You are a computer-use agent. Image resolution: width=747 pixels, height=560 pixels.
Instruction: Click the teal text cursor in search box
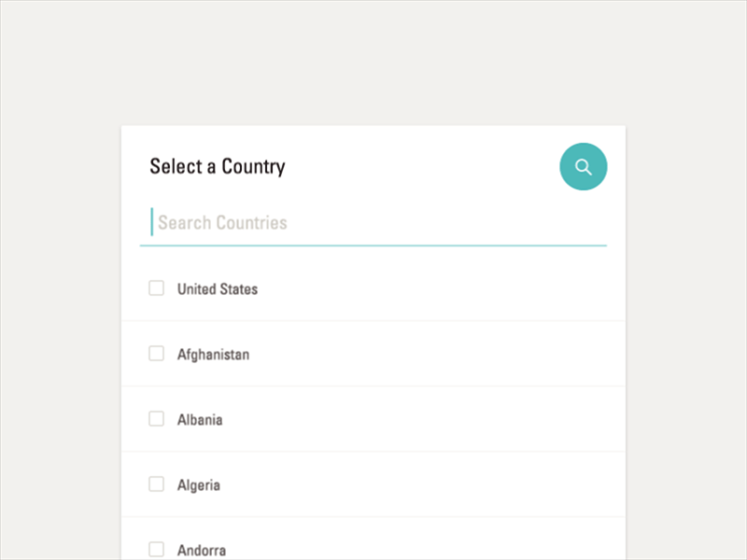[x=151, y=222]
